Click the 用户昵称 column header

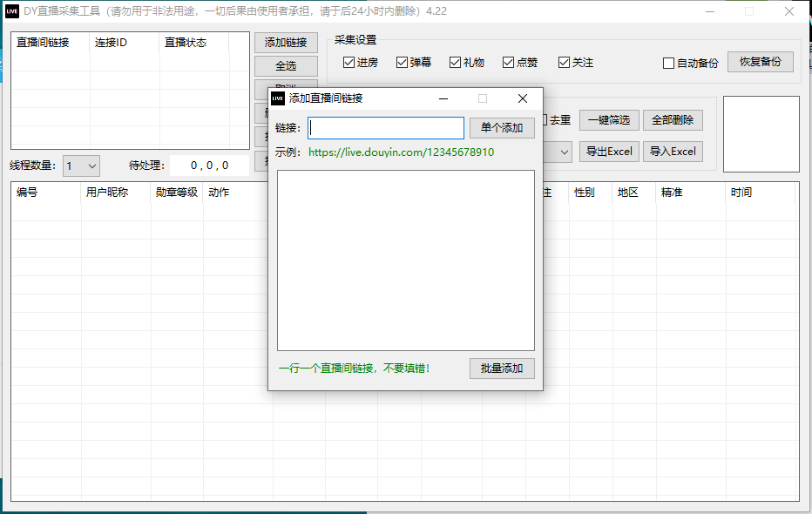pos(107,193)
